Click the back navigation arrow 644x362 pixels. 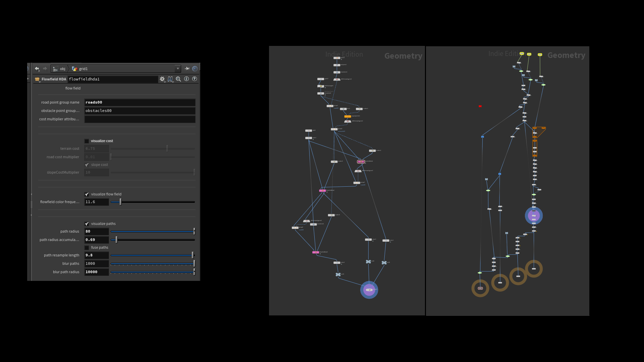point(37,69)
